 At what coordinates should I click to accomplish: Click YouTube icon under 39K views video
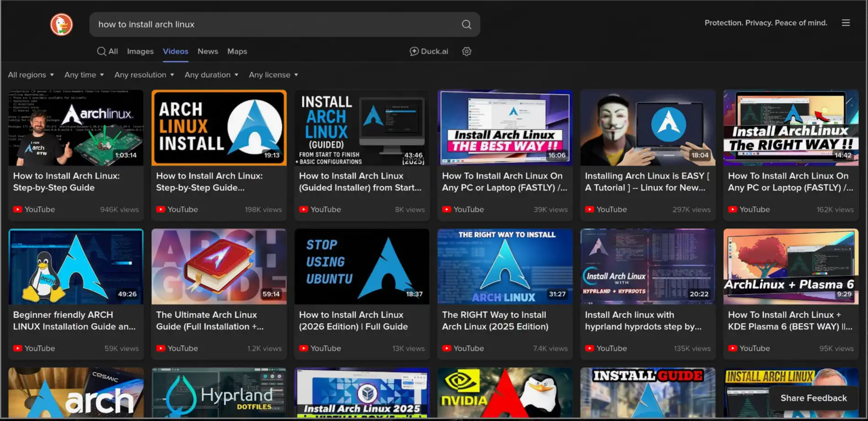pos(447,209)
